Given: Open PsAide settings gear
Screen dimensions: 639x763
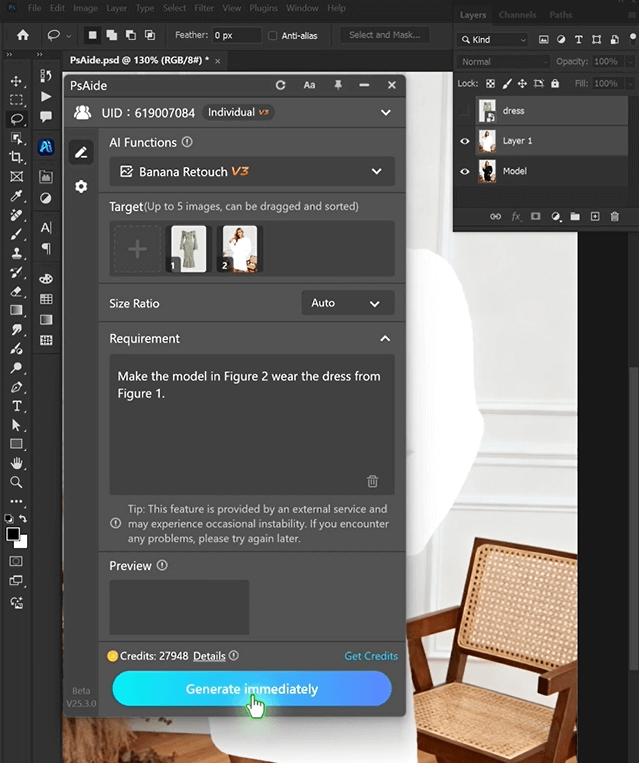Looking at the screenshot, I should click(x=81, y=186).
